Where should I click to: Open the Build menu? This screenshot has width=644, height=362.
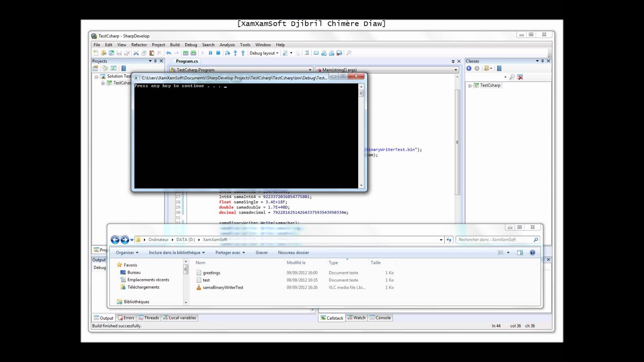point(175,45)
